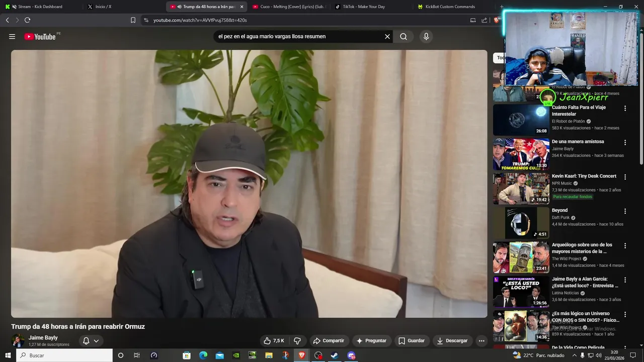The image size is (644, 362).
Task: Click the 22°C Parc. nublado weather widget
Action: coord(538,355)
